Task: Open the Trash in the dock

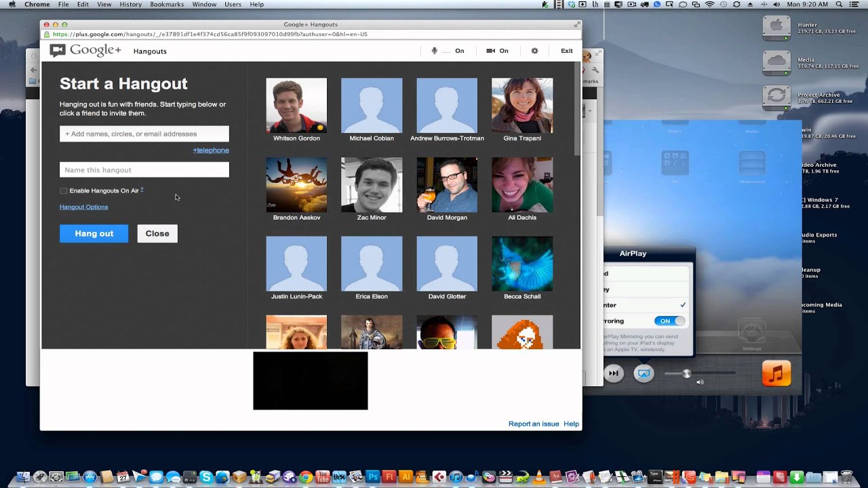Action: (846, 477)
